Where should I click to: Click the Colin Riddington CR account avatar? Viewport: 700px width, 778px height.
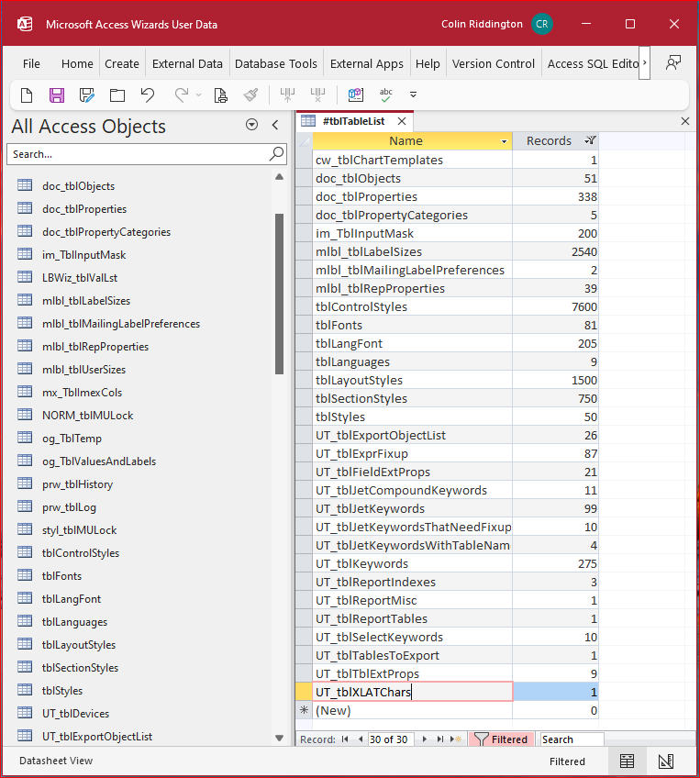coord(542,24)
